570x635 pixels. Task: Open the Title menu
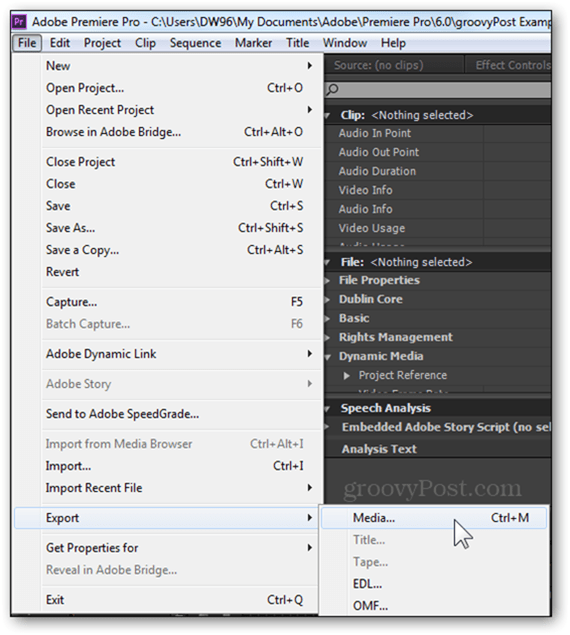(297, 43)
